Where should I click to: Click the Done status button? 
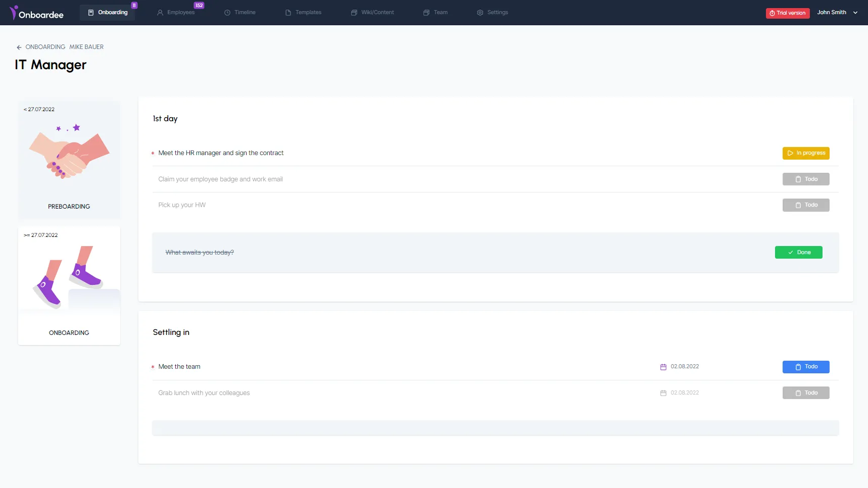799,252
